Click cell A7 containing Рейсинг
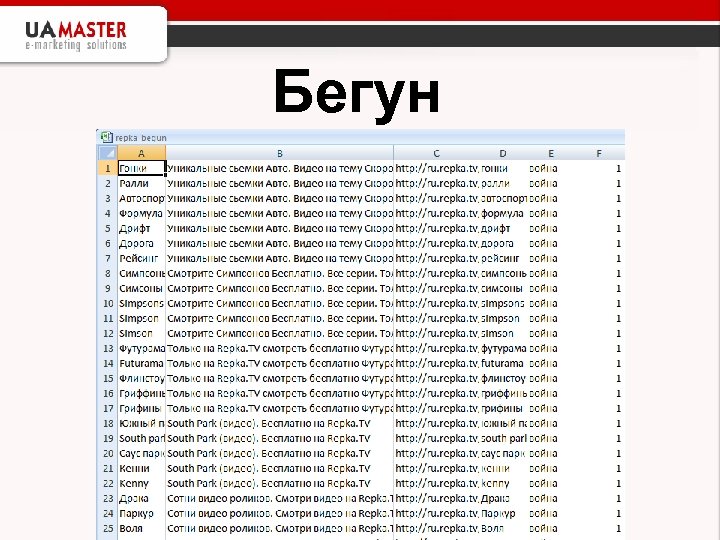The width and height of the screenshot is (720, 540). click(x=141, y=259)
